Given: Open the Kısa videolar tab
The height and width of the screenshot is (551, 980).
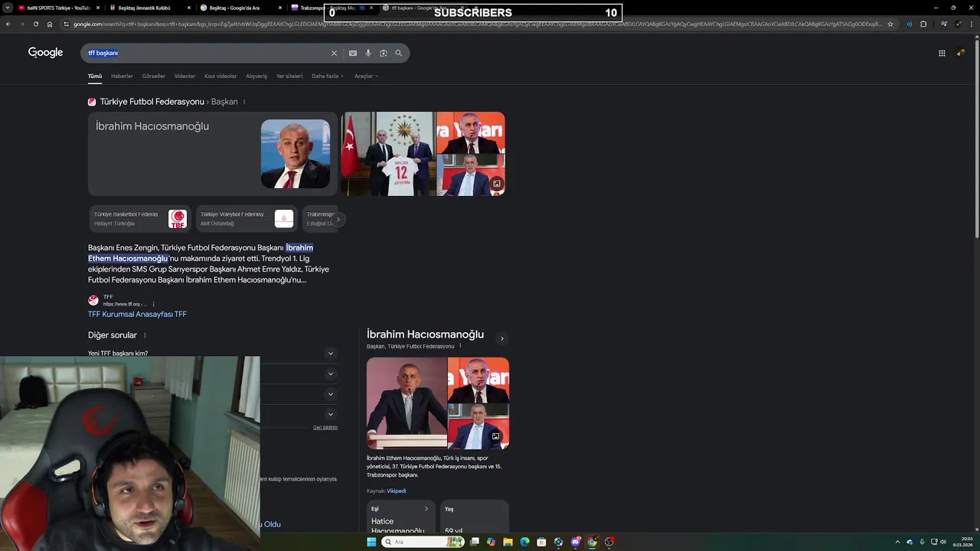Looking at the screenshot, I should (x=220, y=76).
